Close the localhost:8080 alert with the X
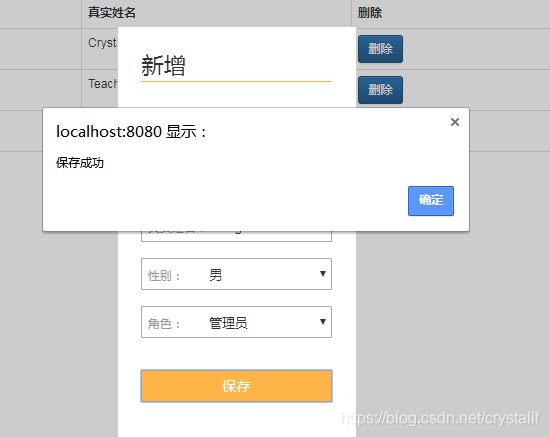Screen dimensions: 550x437 click(x=455, y=122)
